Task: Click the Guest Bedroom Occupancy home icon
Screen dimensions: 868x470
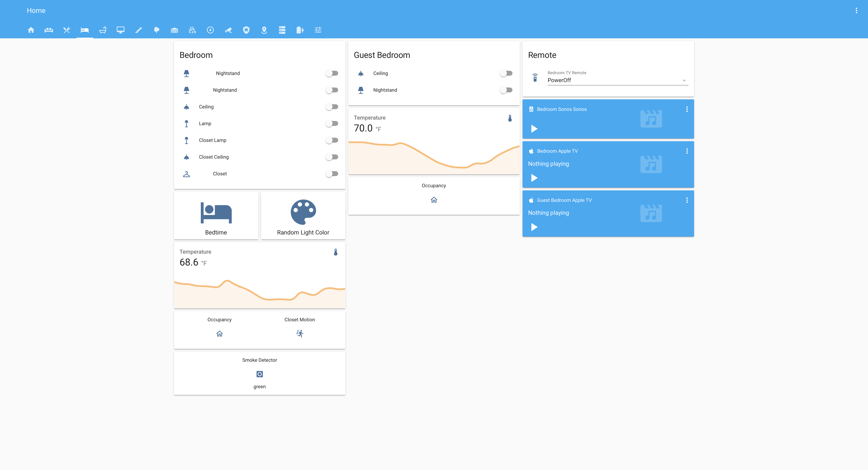Action: pos(434,200)
